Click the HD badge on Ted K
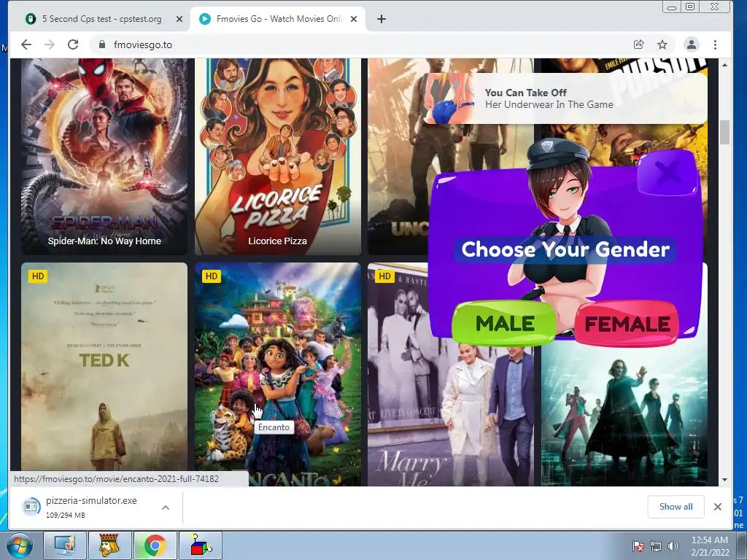The image size is (747, 560). [x=38, y=276]
